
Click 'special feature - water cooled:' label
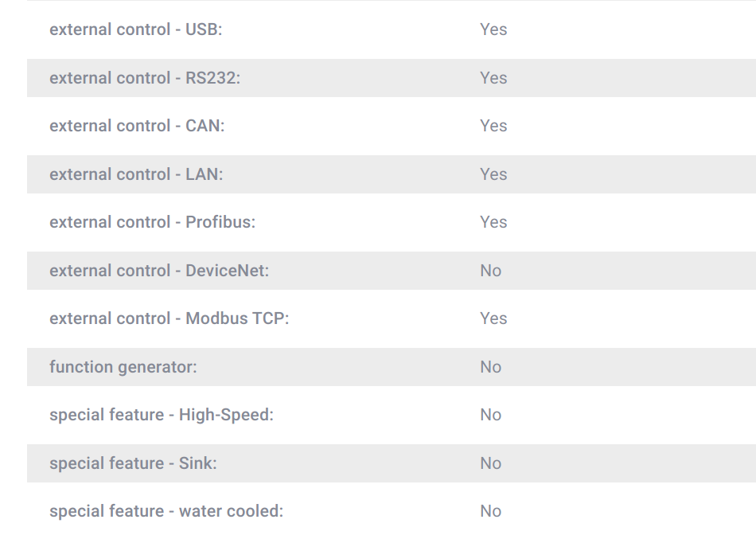pos(166,511)
